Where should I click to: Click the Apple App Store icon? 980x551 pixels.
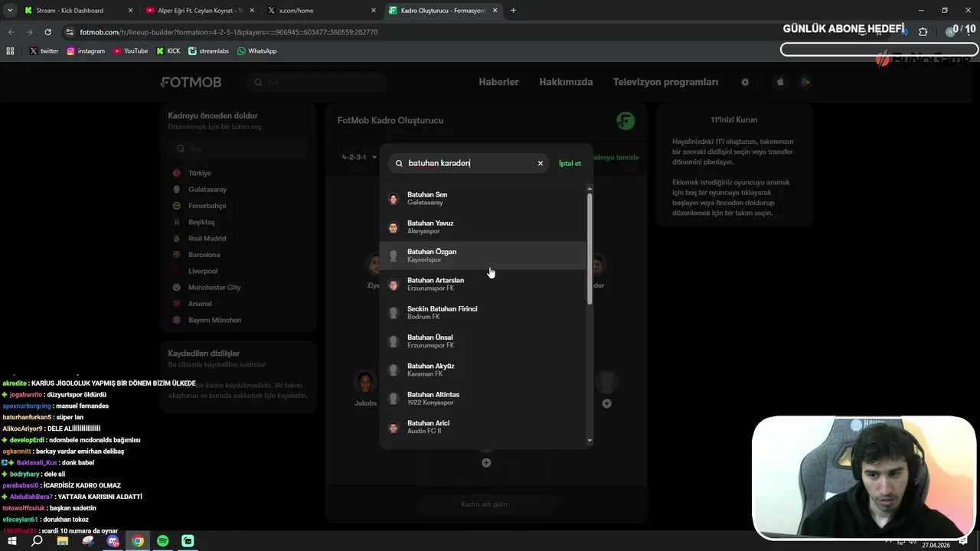tap(780, 82)
